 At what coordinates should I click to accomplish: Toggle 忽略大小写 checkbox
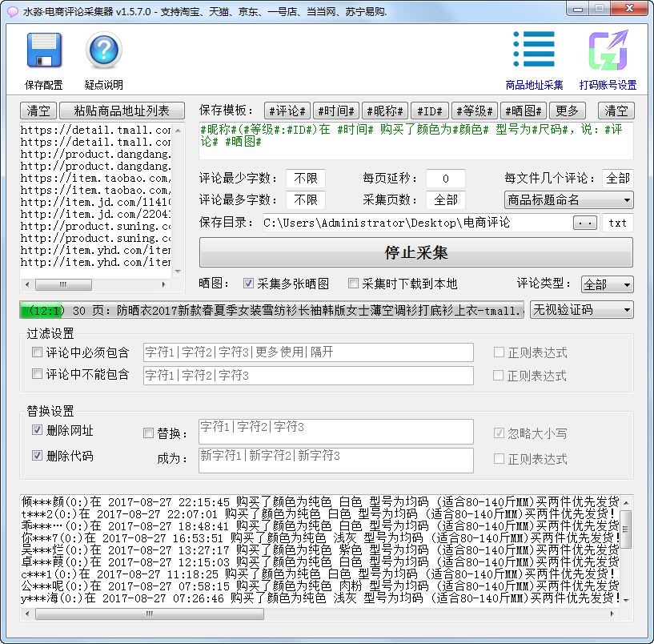coord(499,433)
